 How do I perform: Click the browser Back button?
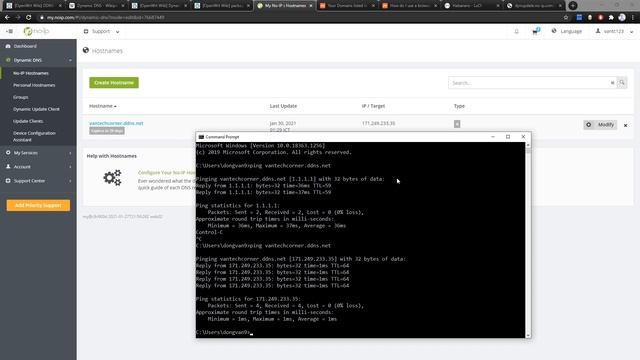pos(7,18)
